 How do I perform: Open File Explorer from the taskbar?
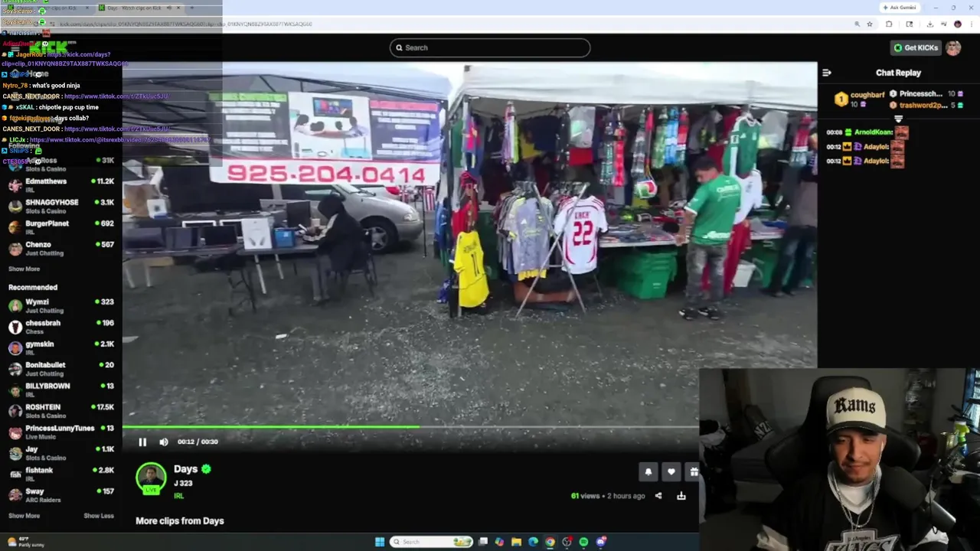[516, 542]
